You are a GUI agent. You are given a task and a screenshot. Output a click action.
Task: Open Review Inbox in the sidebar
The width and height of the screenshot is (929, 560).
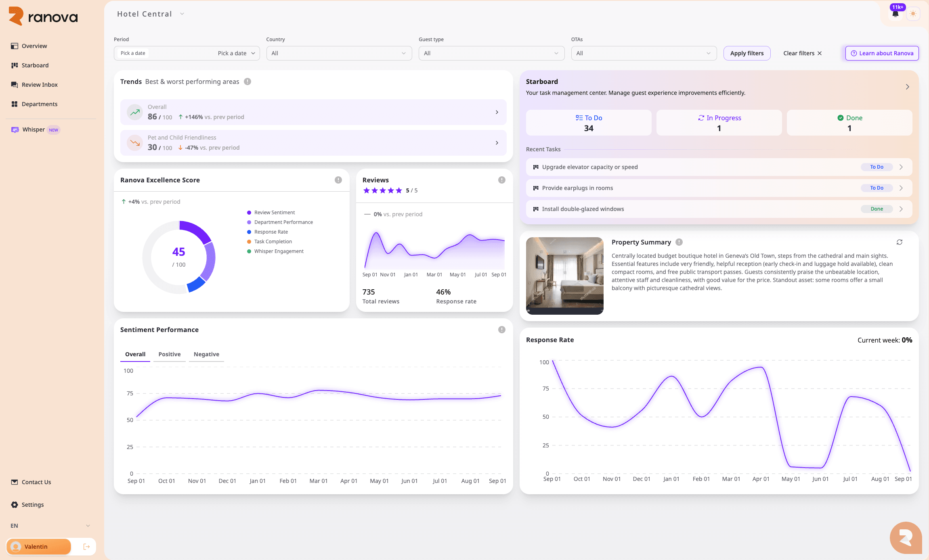click(x=40, y=85)
